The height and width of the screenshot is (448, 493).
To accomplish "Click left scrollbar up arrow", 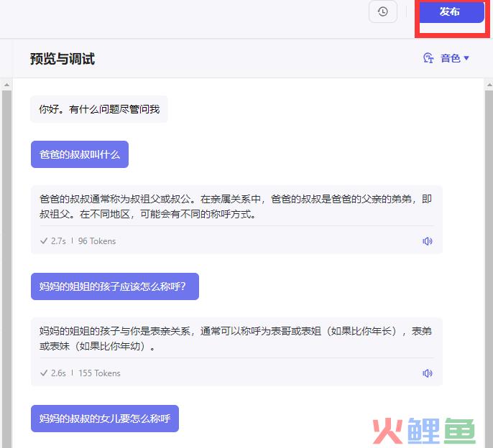I will (6, 85).
